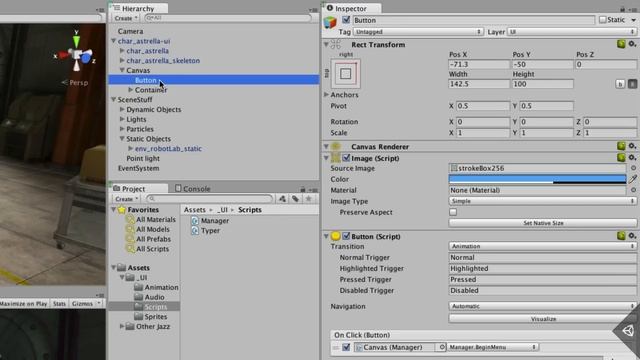Open Image (Script) gear settings menu
Screen dimensions: 640x360
[x=632, y=158]
